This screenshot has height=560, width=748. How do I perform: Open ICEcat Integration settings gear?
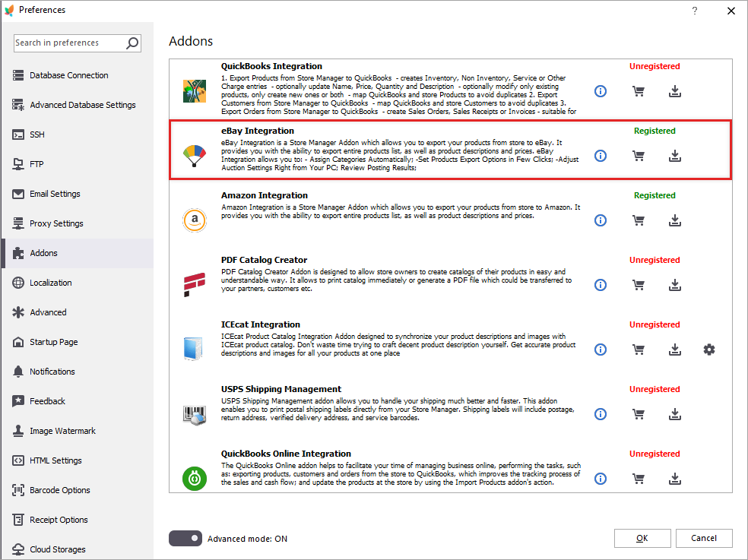pyautogui.click(x=709, y=350)
